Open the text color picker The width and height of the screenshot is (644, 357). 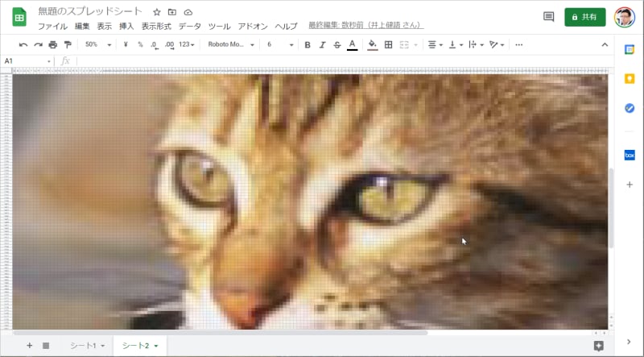tap(352, 45)
